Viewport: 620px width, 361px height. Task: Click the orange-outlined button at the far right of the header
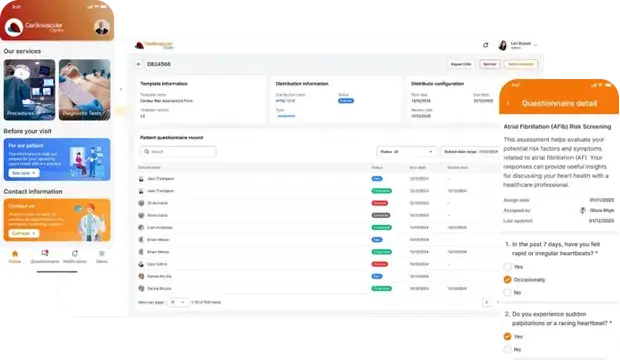pos(521,64)
